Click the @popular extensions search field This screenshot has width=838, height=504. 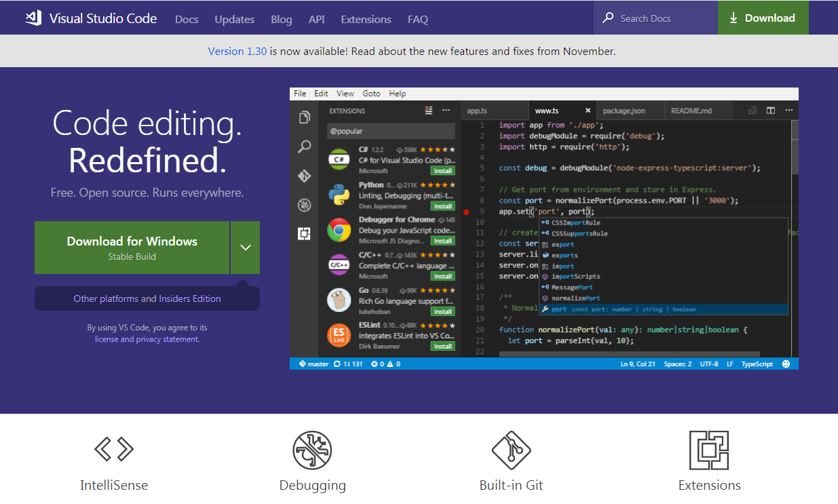coord(391,130)
